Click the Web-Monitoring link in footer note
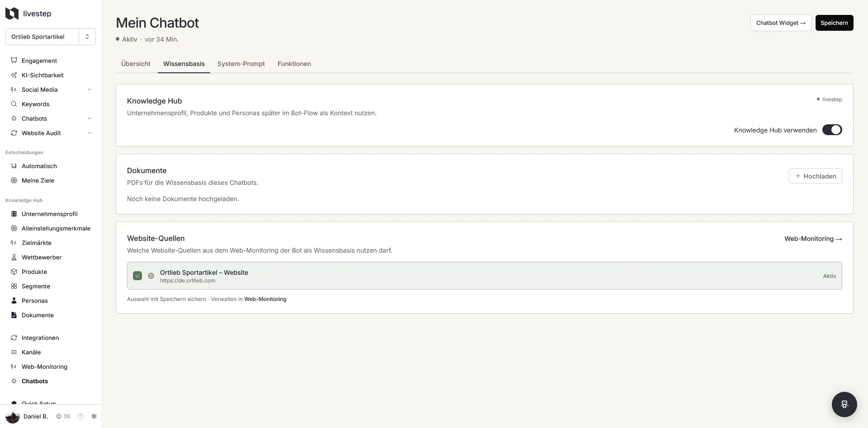The width and height of the screenshot is (868, 428). coord(265,299)
